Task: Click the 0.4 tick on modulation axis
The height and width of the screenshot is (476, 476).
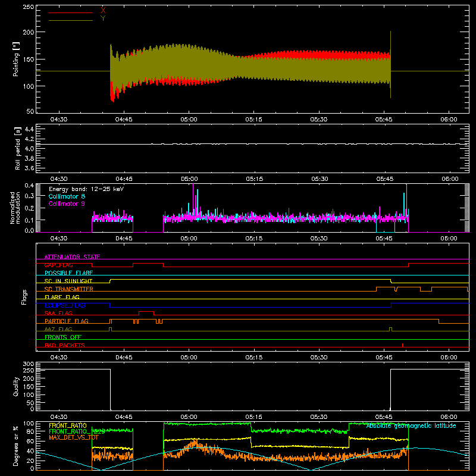Action: [29, 185]
